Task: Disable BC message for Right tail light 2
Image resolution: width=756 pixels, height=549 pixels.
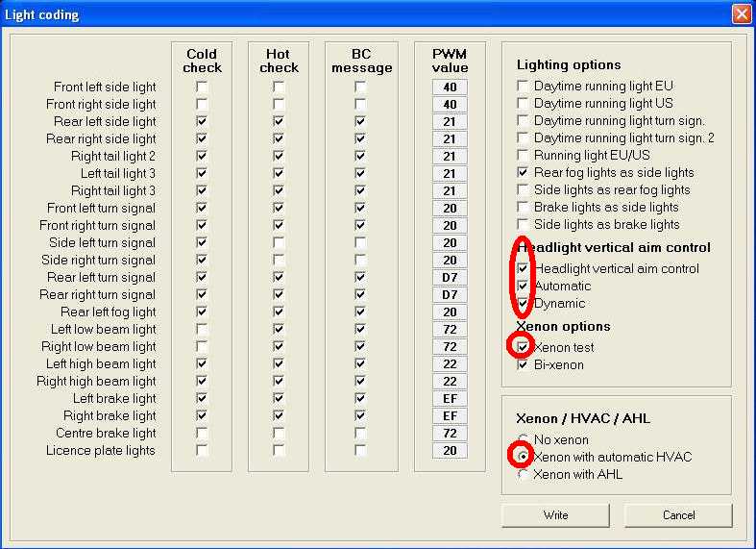Action: click(x=359, y=157)
